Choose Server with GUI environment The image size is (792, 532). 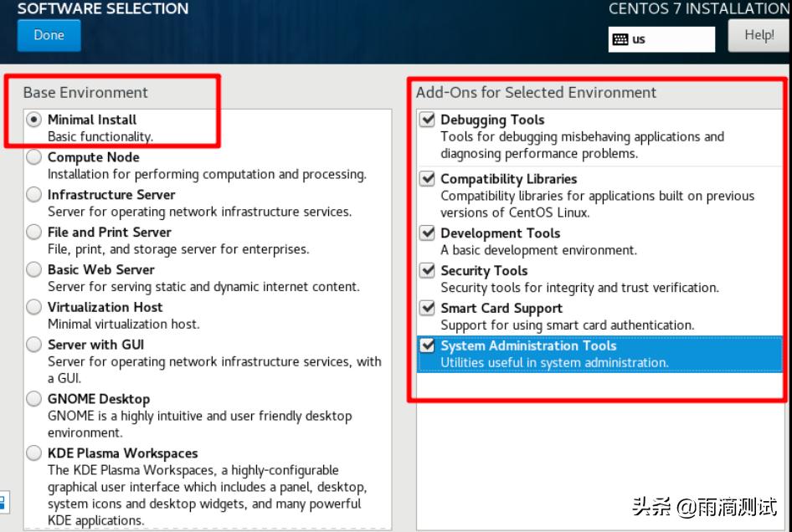tap(34, 345)
